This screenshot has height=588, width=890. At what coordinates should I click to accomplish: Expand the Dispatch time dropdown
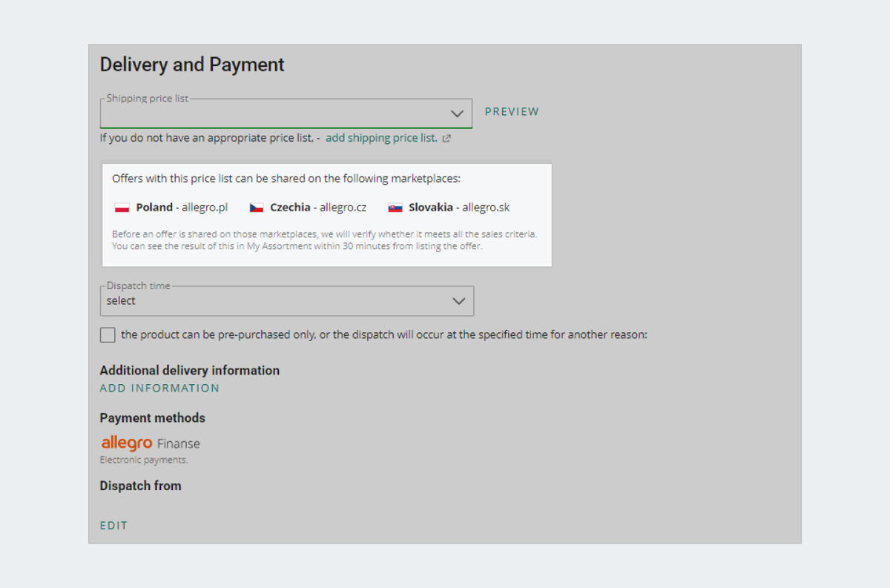[287, 301]
